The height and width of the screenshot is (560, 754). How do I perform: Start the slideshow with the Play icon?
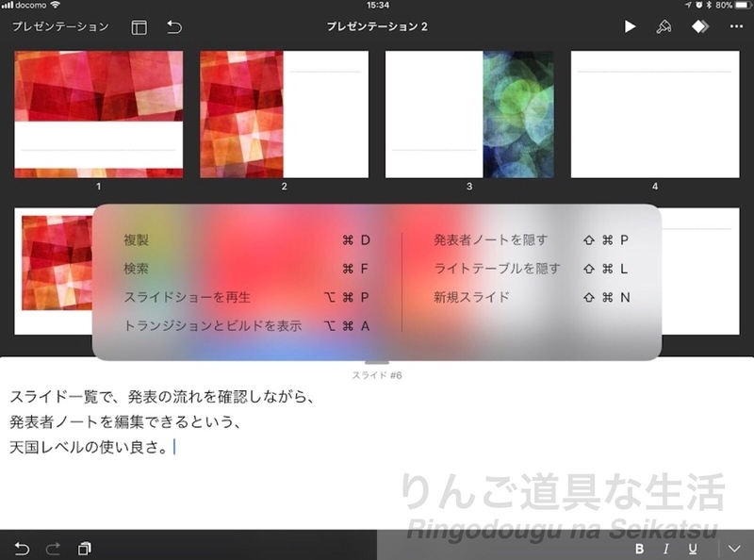(631, 26)
